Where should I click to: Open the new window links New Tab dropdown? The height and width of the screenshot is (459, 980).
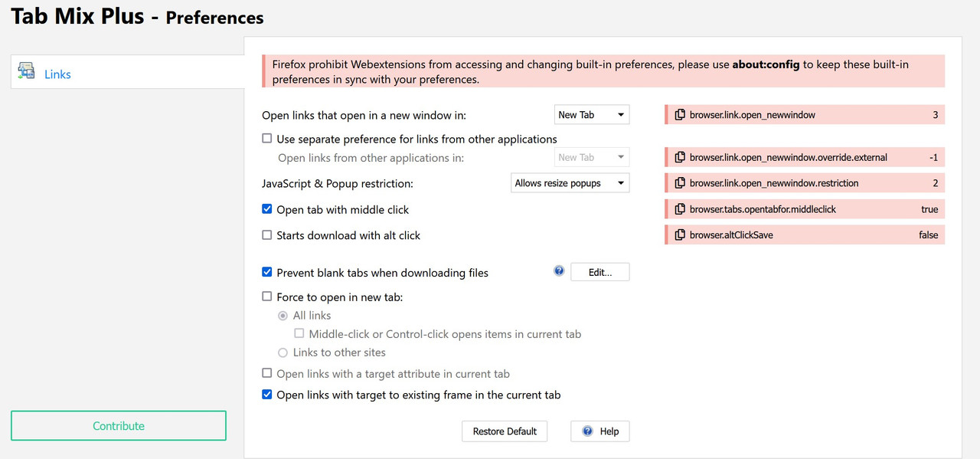tap(592, 115)
